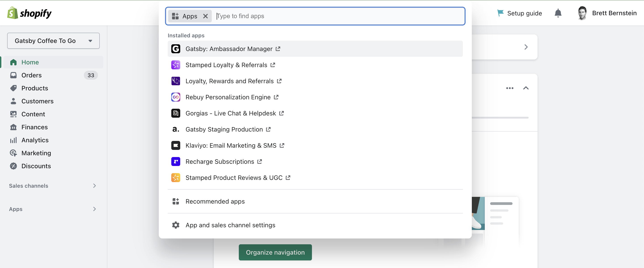Viewport: 644px width, 268px height.
Task: Open Recommended apps
Action: [315, 201]
